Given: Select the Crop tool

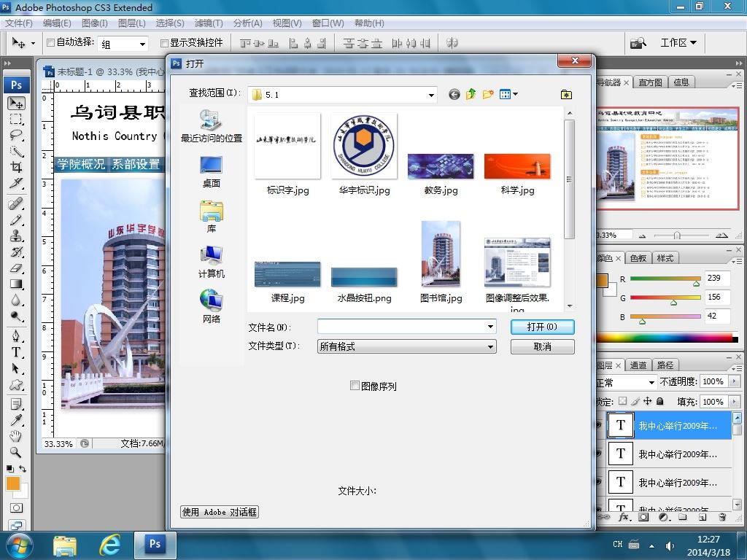Looking at the screenshot, I should point(17,167).
